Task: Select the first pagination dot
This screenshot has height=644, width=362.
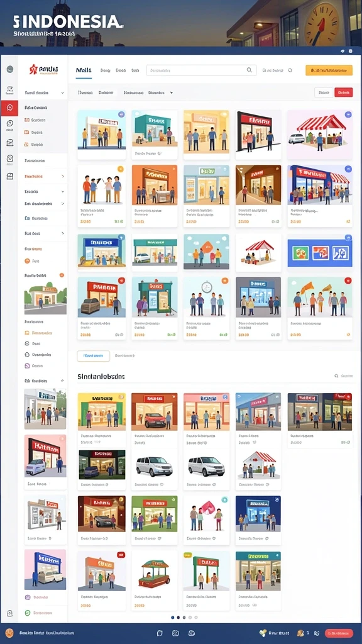Action: click(x=172, y=618)
